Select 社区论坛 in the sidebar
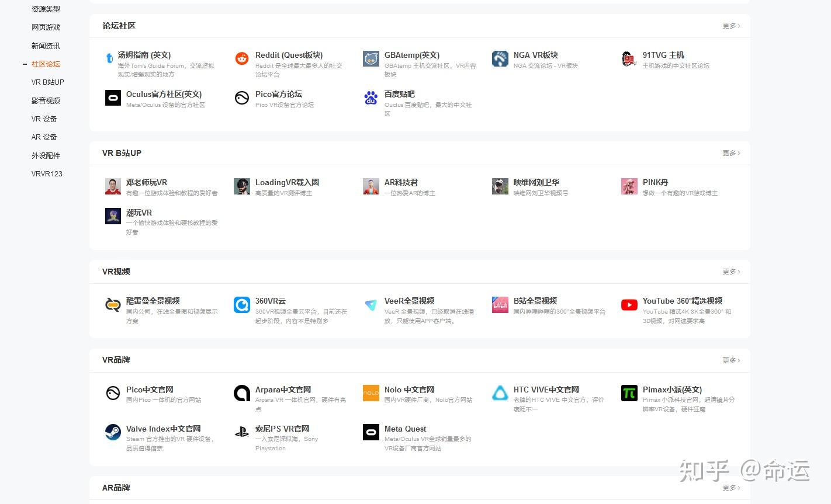The height and width of the screenshot is (504, 831). pos(46,64)
